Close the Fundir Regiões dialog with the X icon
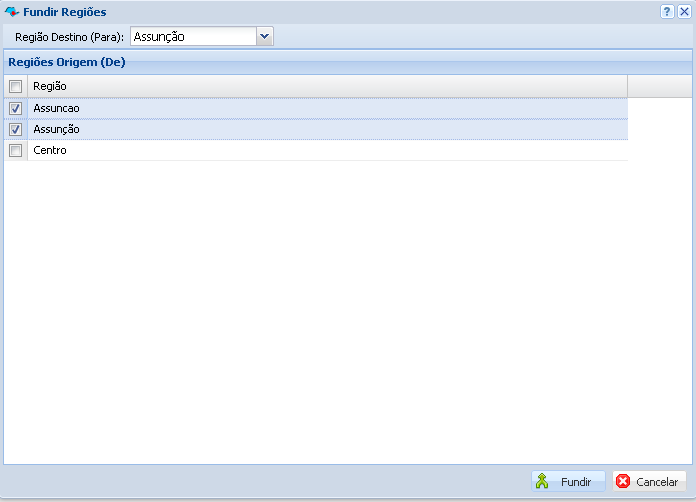Viewport: 696px width, 502px height. point(684,11)
